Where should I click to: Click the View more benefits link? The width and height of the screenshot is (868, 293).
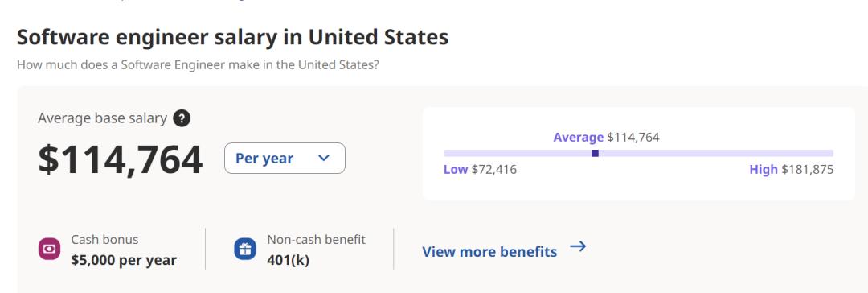pos(489,251)
